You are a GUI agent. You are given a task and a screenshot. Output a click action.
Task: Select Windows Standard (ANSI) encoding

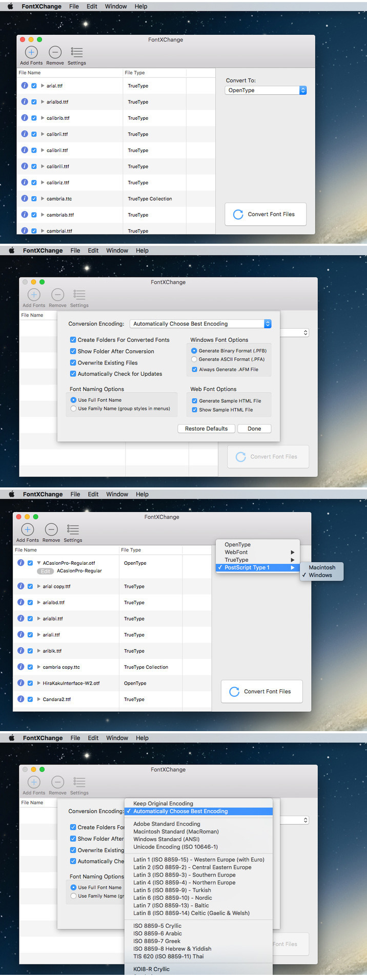coord(166,839)
